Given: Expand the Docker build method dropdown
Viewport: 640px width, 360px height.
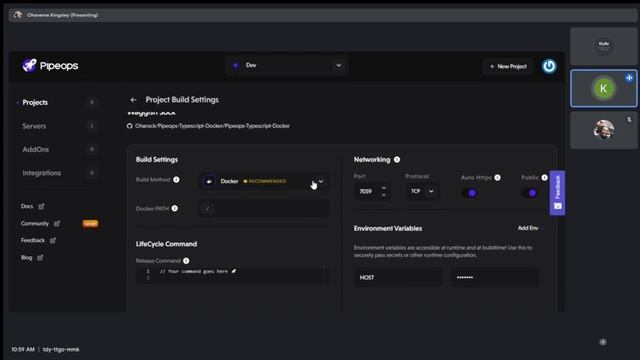Looking at the screenshot, I should point(321,181).
